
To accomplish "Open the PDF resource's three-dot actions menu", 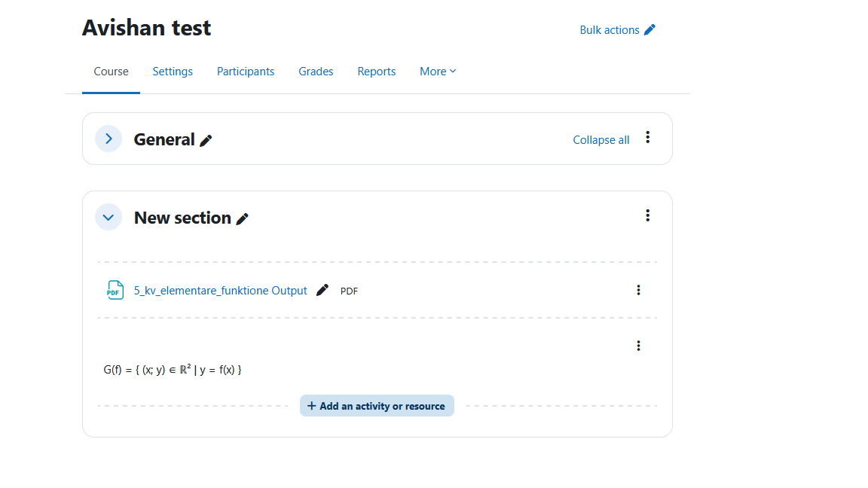I will point(638,290).
